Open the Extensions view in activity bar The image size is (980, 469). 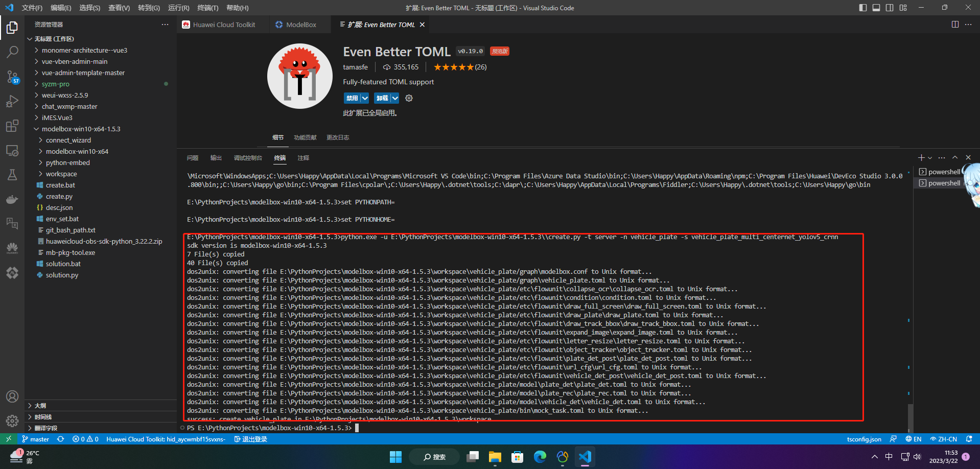click(12, 126)
